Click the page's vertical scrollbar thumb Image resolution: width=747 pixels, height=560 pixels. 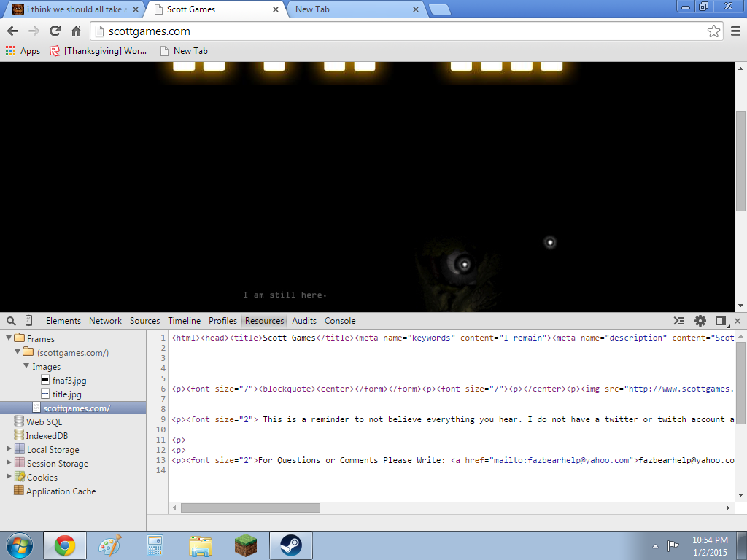(740, 161)
